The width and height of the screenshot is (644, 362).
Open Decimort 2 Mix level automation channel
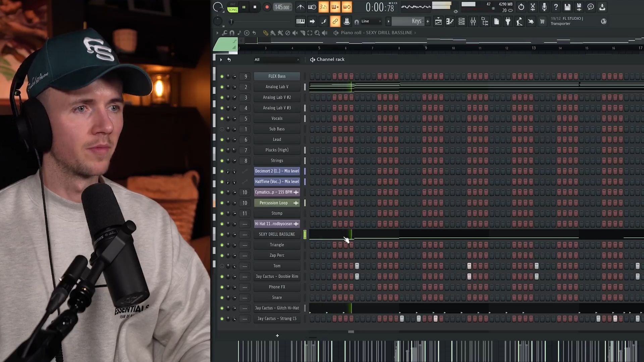tap(277, 171)
